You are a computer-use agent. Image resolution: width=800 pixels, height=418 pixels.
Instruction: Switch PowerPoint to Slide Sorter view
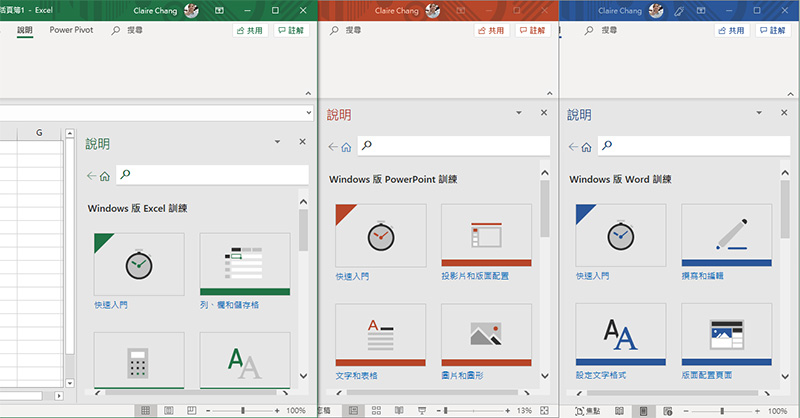pyautogui.click(x=377, y=410)
